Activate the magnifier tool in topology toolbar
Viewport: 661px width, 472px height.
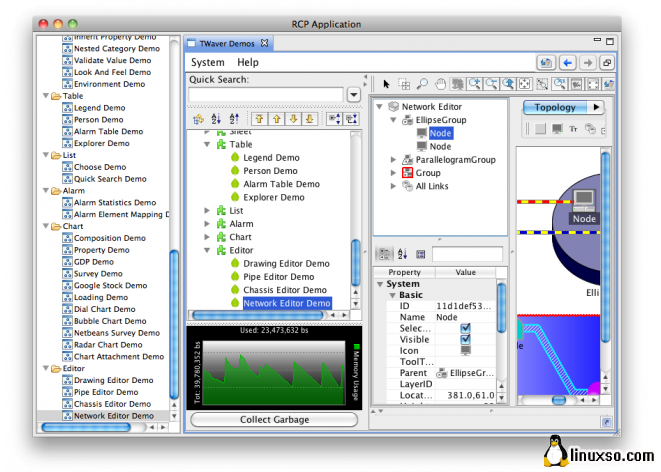click(422, 84)
